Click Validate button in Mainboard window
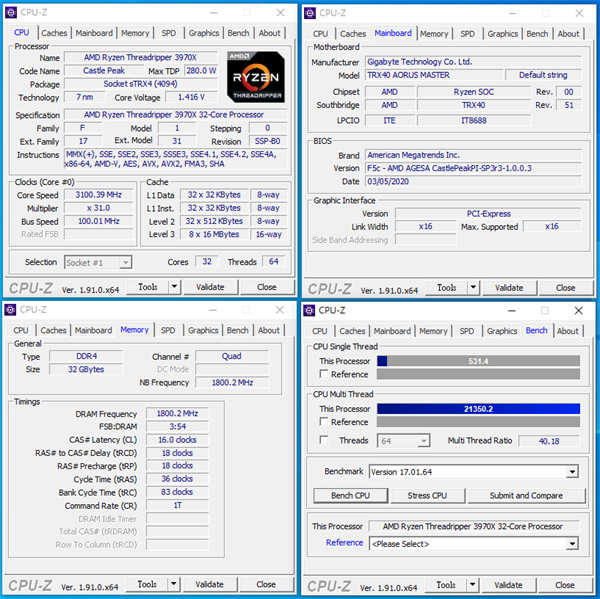The height and width of the screenshot is (599, 600). [x=509, y=287]
